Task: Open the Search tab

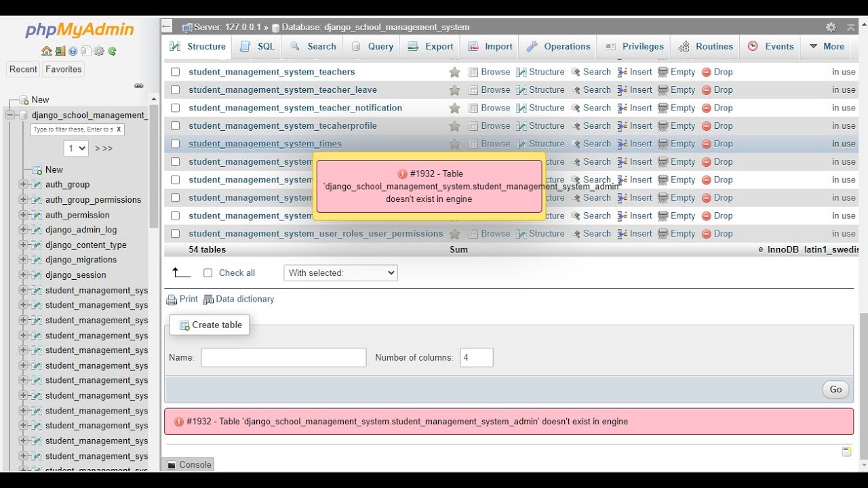Action: 313,47
